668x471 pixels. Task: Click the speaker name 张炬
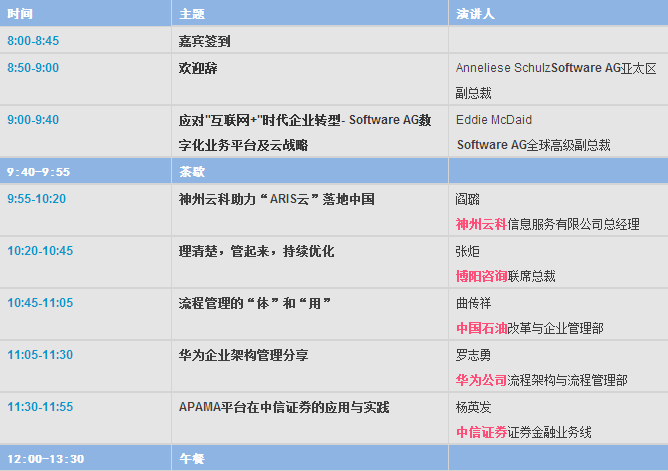[x=467, y=251]
